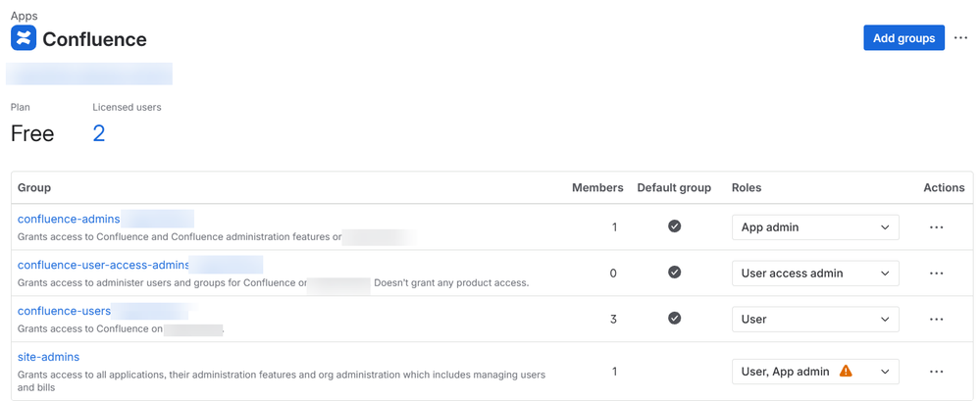Click the licensed users count 2

(98, 133)
